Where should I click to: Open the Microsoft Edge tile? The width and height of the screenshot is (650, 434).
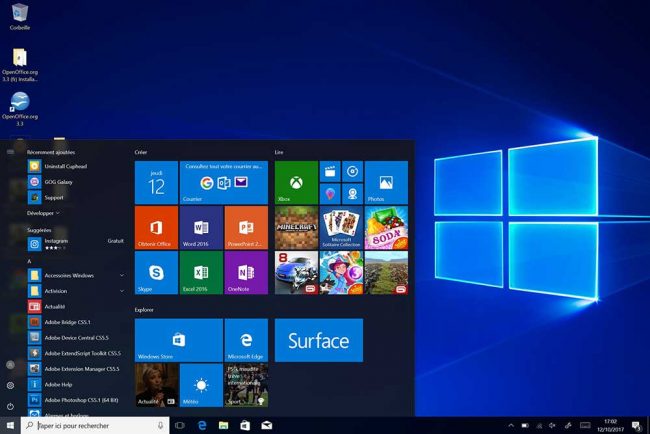246,340
